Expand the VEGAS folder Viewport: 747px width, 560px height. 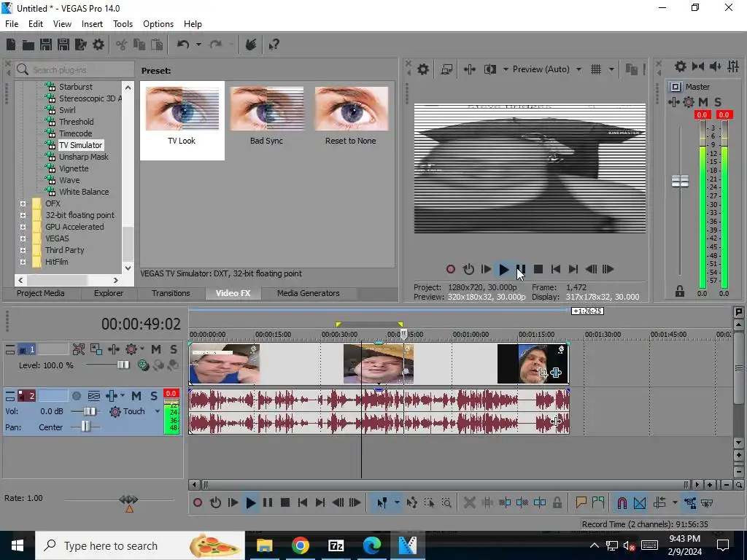(x=23, y=238)
